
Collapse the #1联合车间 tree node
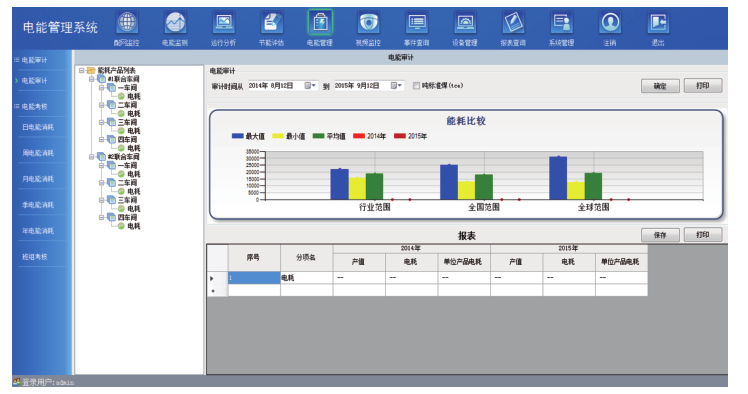[x=92, y=79]
